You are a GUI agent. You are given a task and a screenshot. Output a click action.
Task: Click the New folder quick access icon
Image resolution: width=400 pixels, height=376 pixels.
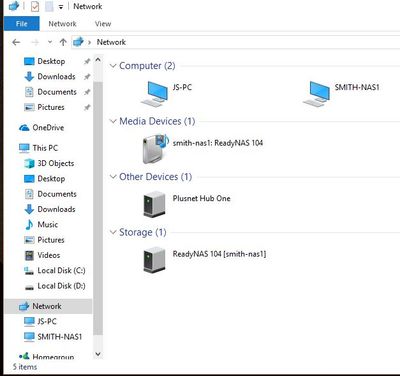49,6
